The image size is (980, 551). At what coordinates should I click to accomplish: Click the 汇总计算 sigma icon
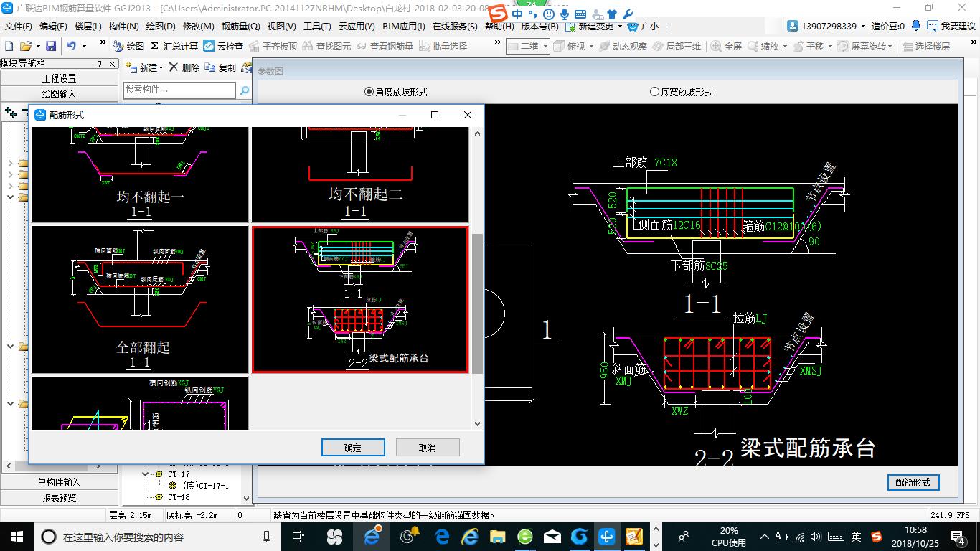pos(155,46)
